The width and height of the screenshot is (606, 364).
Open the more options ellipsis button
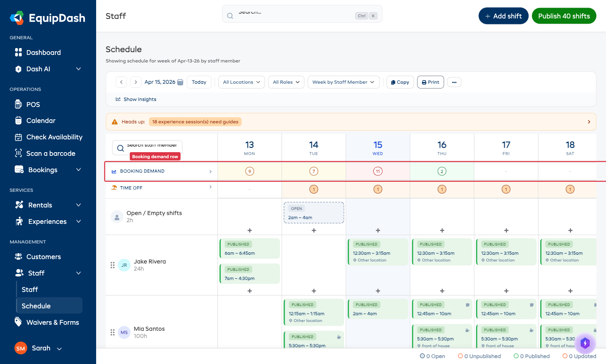pyautogui.click(x=454, y=82)
